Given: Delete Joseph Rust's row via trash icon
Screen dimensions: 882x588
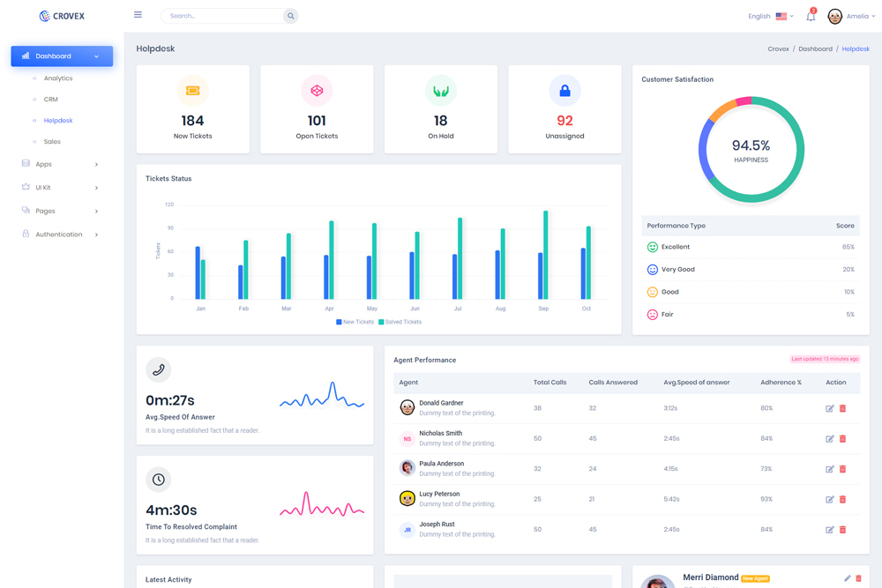Looking at the screenshot, I should pos(842,530).
